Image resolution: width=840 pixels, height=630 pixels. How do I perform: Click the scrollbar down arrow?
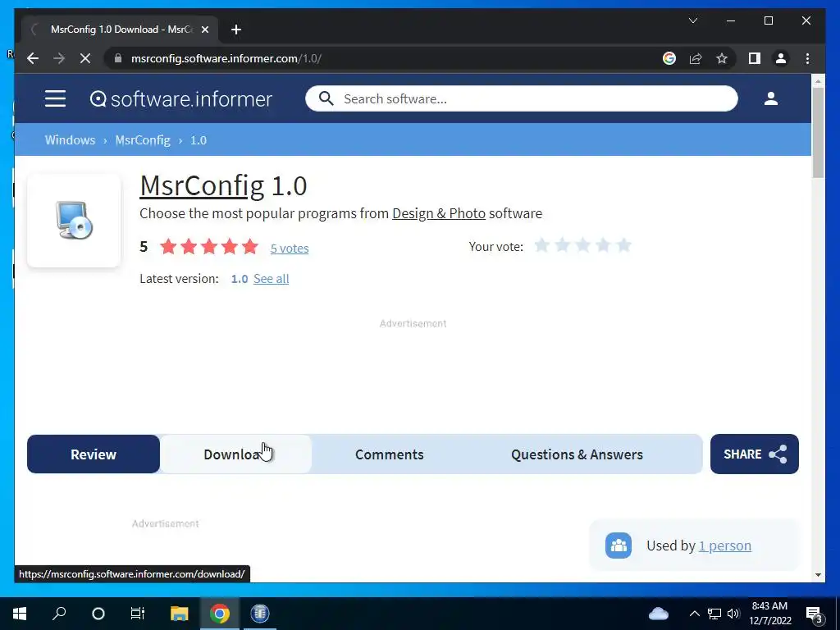pyautogui.click(x=818, y=575)
